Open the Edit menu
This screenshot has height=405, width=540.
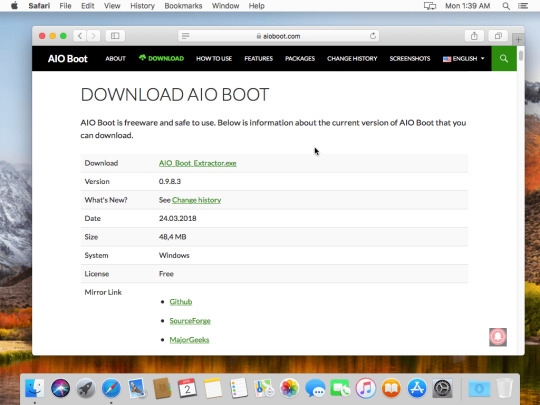point(87,6)
